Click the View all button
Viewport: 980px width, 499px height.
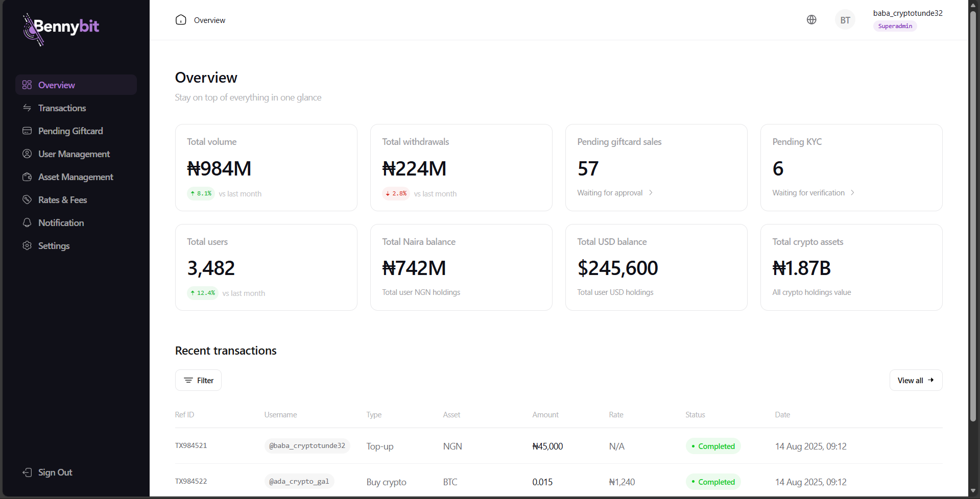pos(915,380)
